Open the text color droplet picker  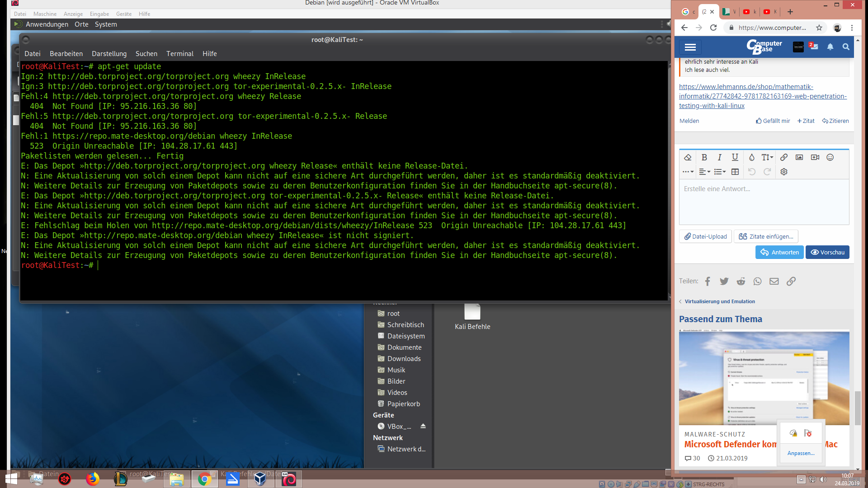(751, 157)
